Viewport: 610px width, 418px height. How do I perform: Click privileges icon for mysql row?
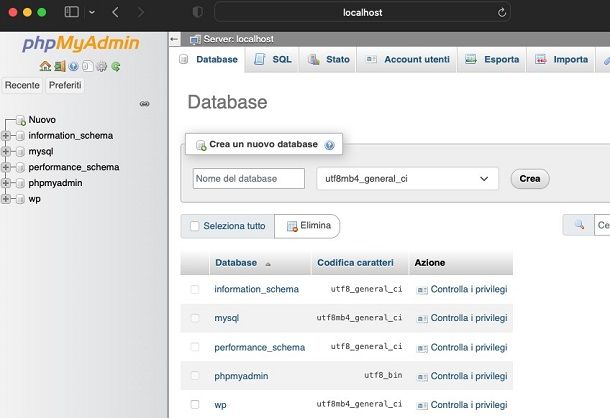(422, 319)
